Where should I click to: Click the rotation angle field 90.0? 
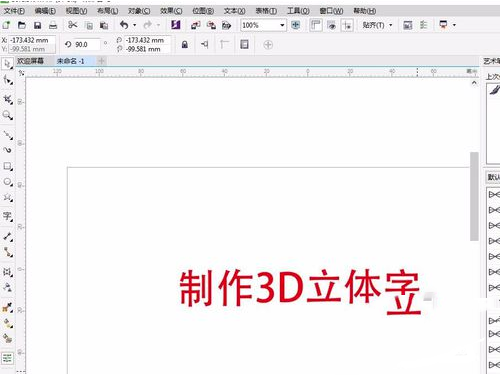87,45
